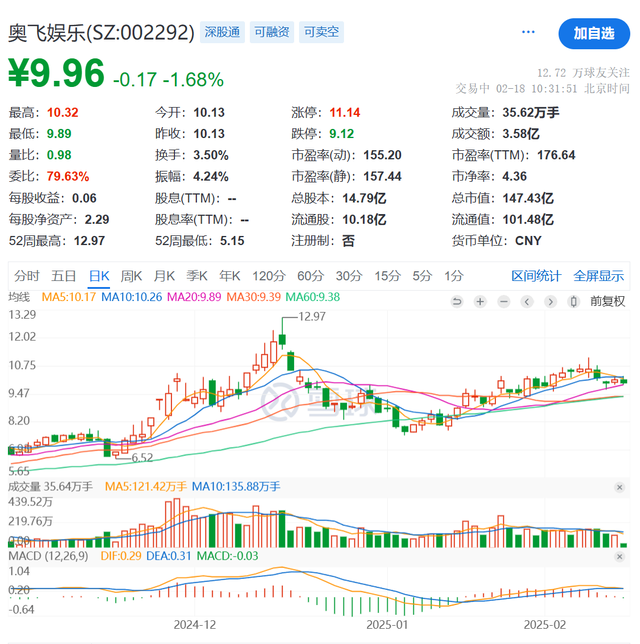This screenshot has height=644, width=640.
Task: Click the move chart right arrow
Action: [550, 302]
